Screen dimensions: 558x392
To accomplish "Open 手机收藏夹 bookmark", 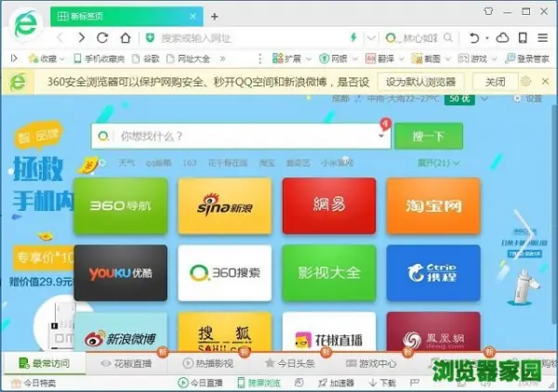I will click(x=99, y=59).
